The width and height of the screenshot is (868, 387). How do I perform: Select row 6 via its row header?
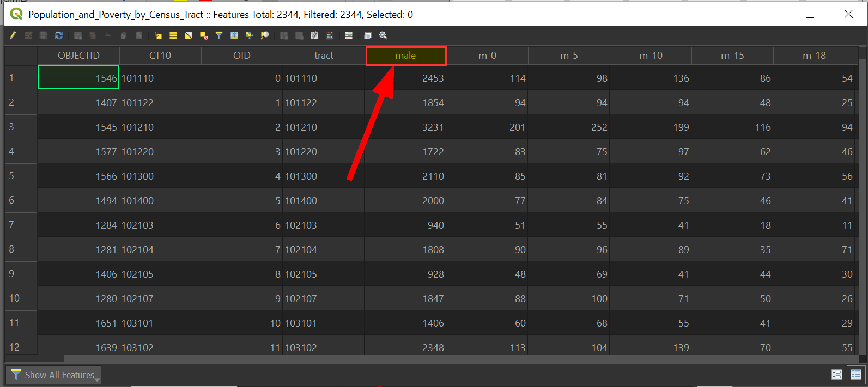pos(21,200)
